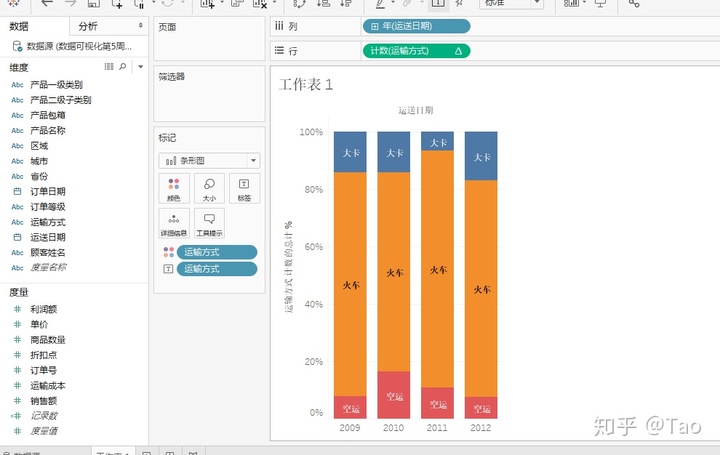Expand the 年(运送日期) pill plus sign

point(375,27)
